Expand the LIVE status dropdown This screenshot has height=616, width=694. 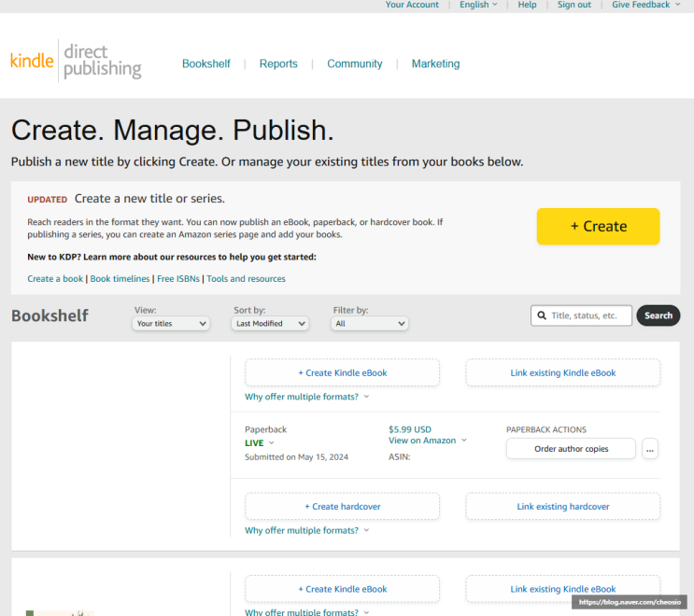260,443
